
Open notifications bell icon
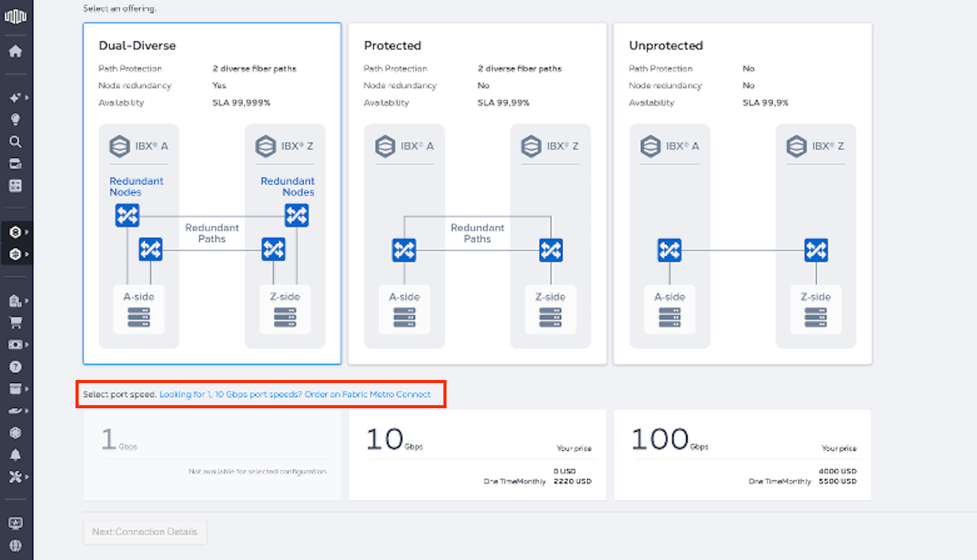point(15,455)
